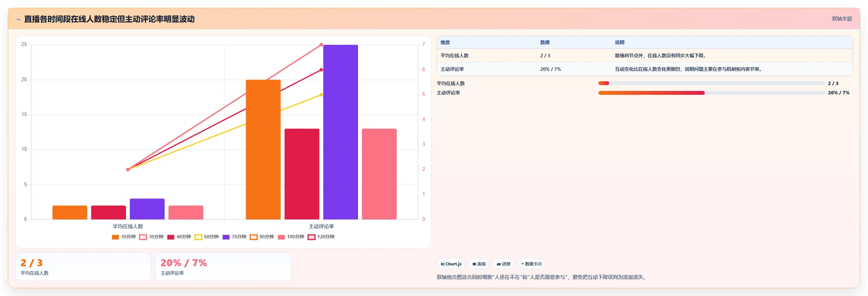Select the tall purple bar in 主动评论率

(x=341, y=132)
